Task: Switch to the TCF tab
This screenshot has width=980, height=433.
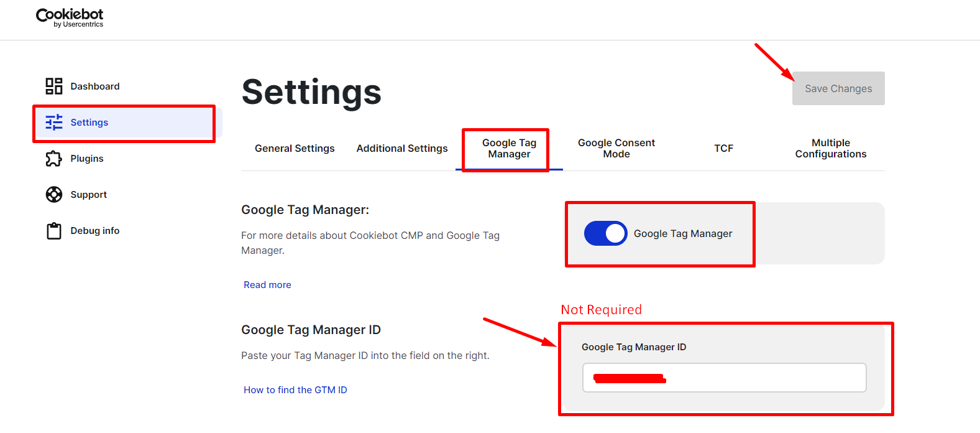Action: [x=723, y=148]
